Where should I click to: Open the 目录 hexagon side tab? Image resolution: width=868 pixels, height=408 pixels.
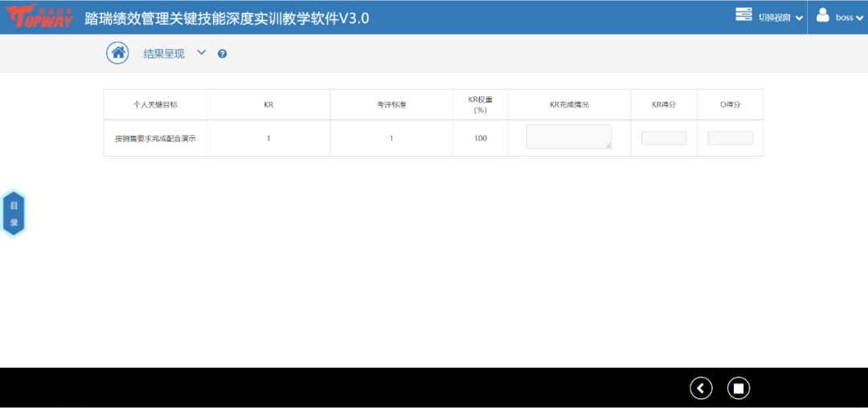tap(14, 214)
